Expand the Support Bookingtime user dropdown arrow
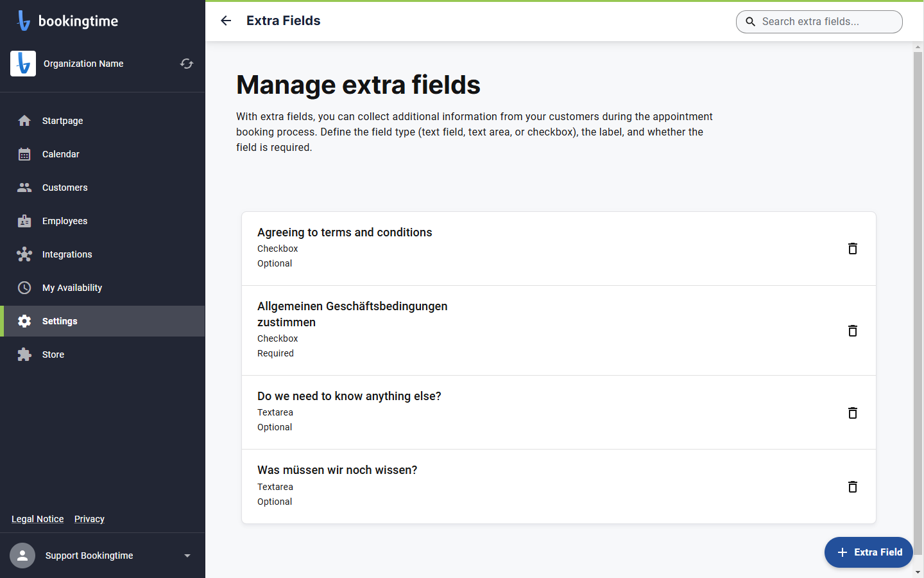This screenshot has width=924, height=578. [x=187, y=556]
